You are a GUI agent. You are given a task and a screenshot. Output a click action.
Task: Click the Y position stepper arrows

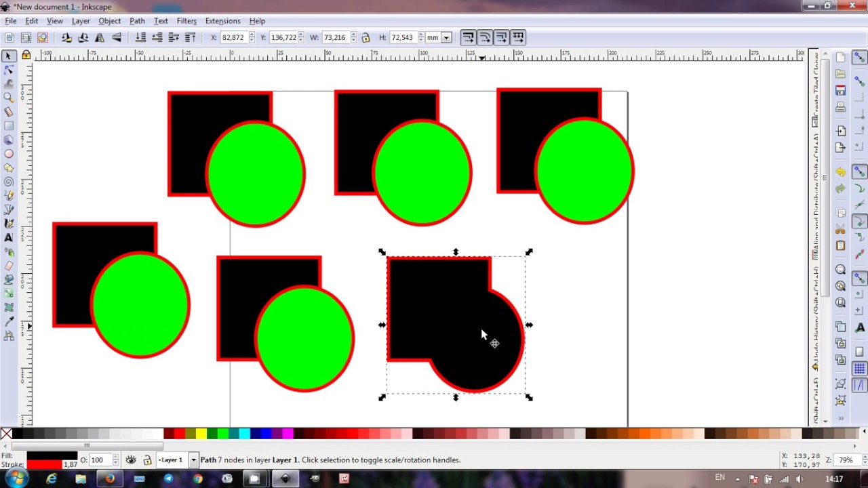[302, 37]
